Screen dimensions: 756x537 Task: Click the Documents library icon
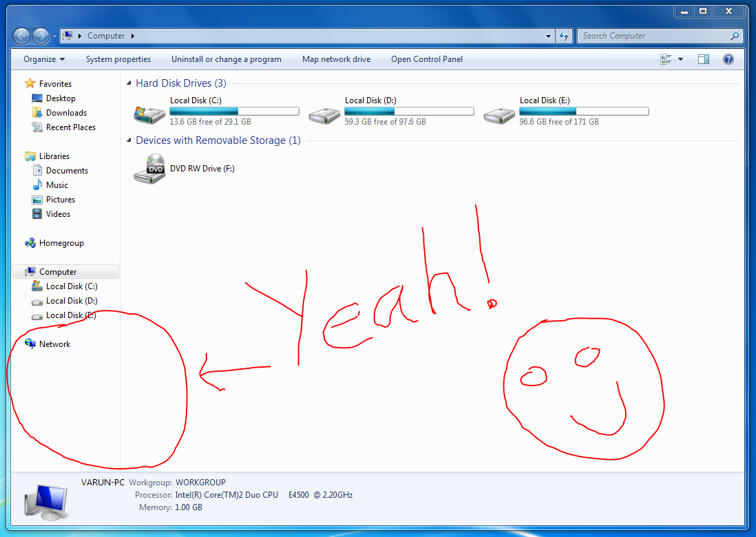pos(37,170)
